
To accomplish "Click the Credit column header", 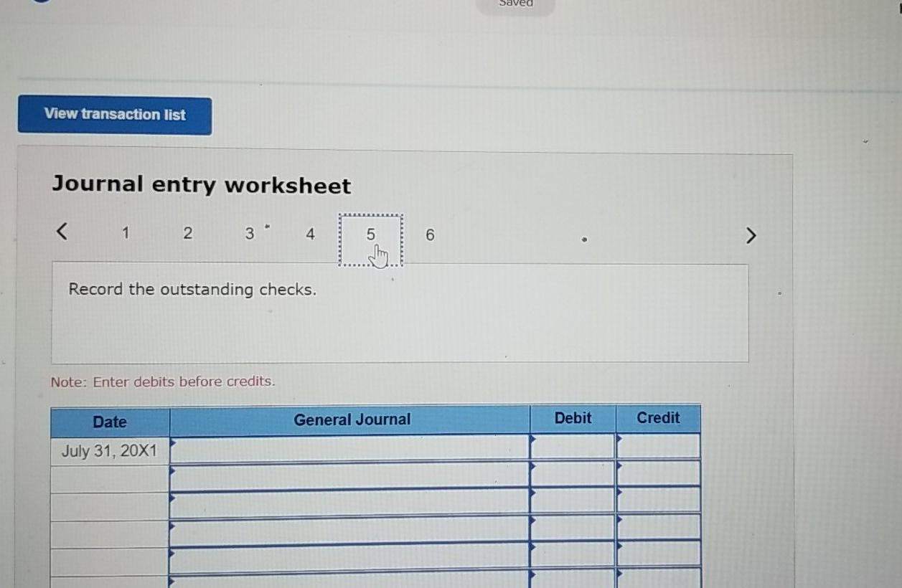I will (658, 418).
